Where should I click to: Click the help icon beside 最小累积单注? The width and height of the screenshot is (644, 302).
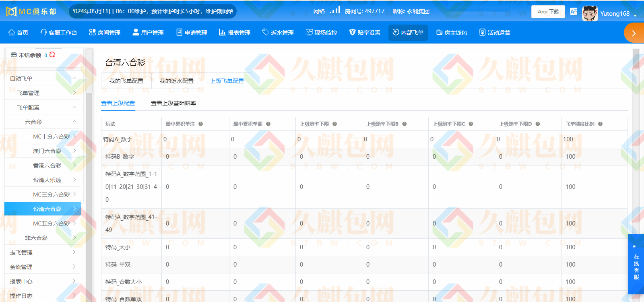[200, 124]
